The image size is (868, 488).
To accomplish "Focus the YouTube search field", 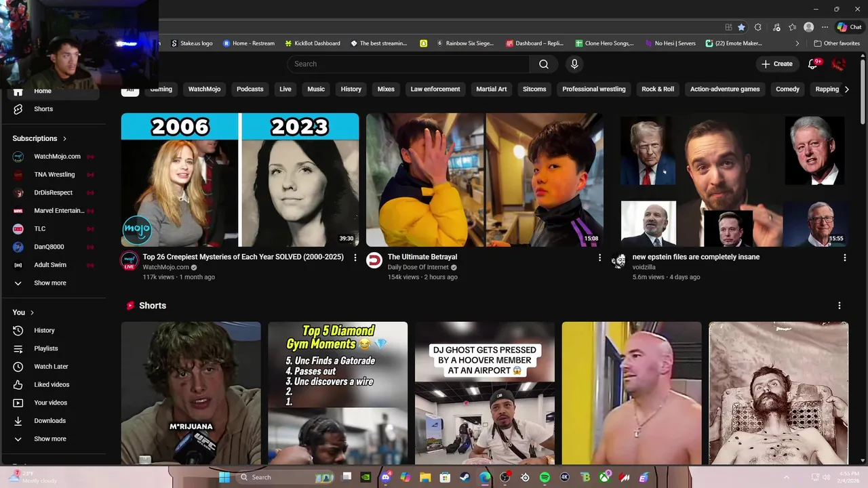I will [x=408, y=64].
